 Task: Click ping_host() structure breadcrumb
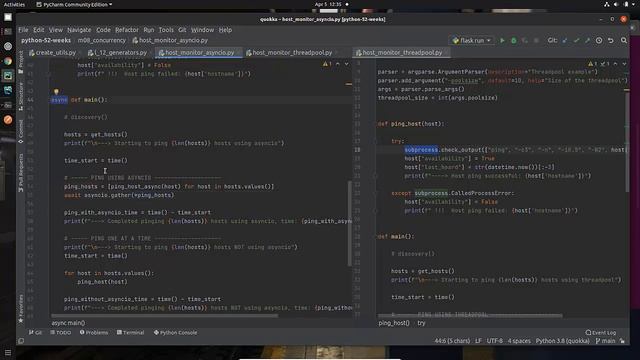[x=394, y=323]
